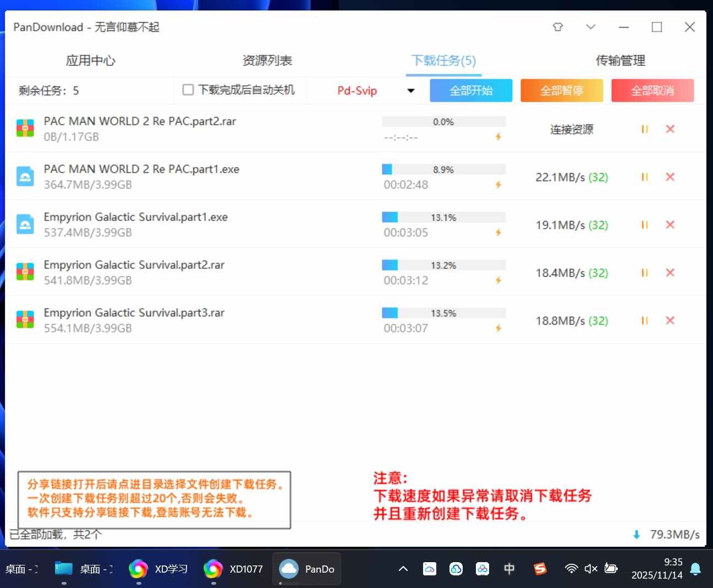Image resolution: width=713 pixels, height=588 pixels.
Task: Switch to the 资源列表 tab
Action: (267, 61)
